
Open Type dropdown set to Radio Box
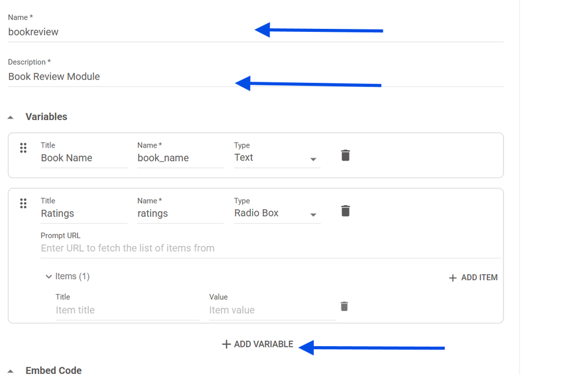(277, 213)
